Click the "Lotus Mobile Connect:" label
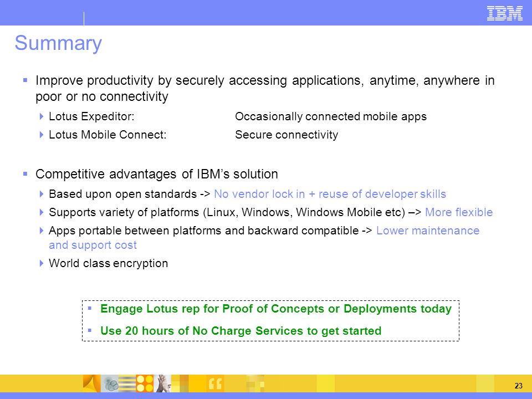The width and height of the screenshot is (532, 399). 108,135
